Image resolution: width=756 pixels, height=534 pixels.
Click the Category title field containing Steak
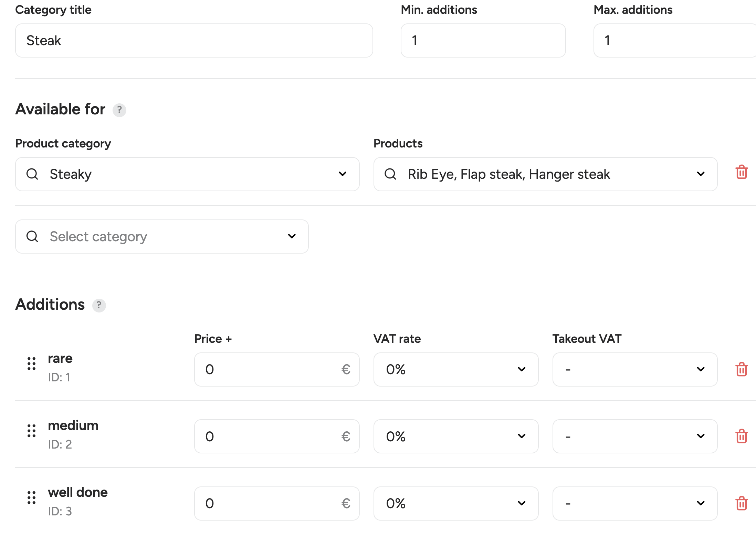click(194, 41)
